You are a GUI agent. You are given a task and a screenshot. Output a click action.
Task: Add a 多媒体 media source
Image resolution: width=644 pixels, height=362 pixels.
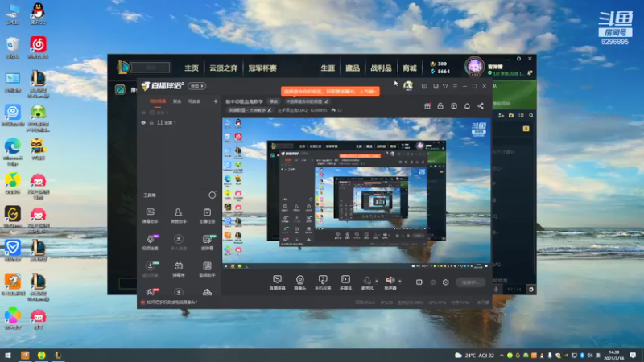[x=346, y=283]
